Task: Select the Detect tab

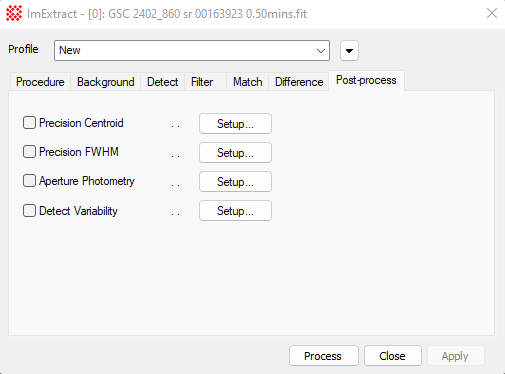Action: pos(163,82)
